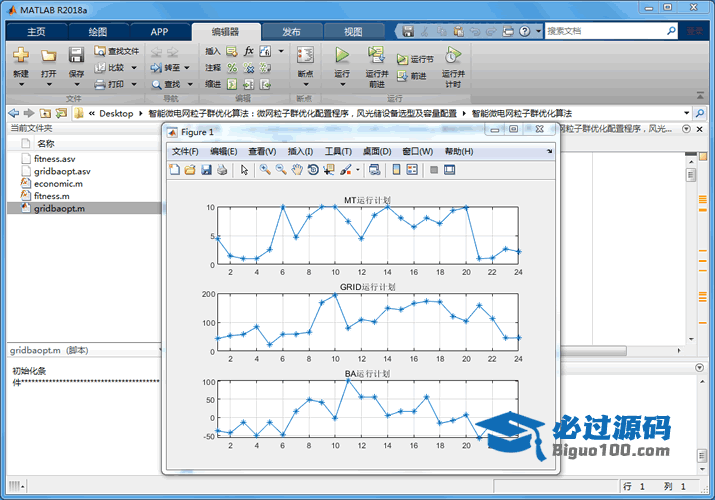715x500 pixels.
Task: Click the Advance button
Action: [411, 76]
